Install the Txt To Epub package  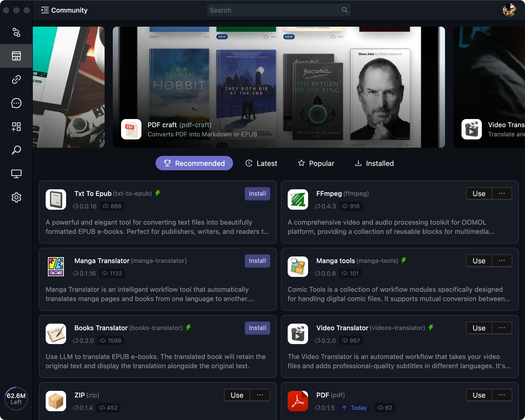coord(257,194)
